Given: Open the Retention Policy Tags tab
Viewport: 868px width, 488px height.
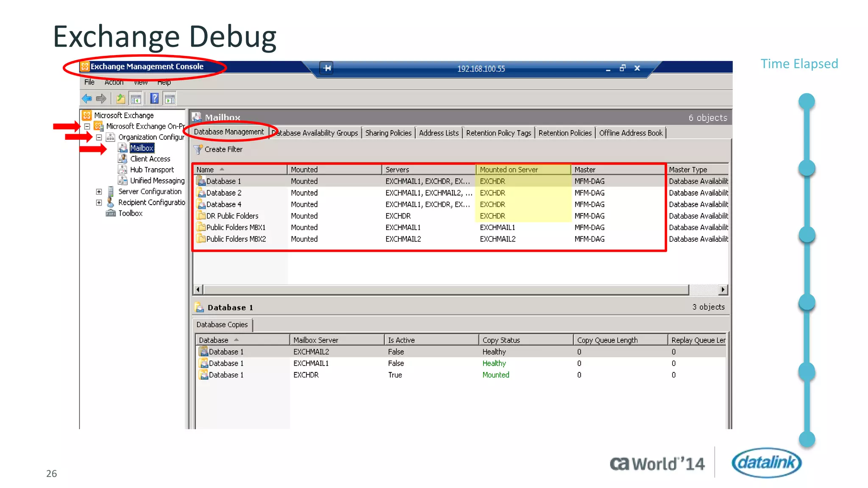Looking at the screenshot, I should [498, 133].
